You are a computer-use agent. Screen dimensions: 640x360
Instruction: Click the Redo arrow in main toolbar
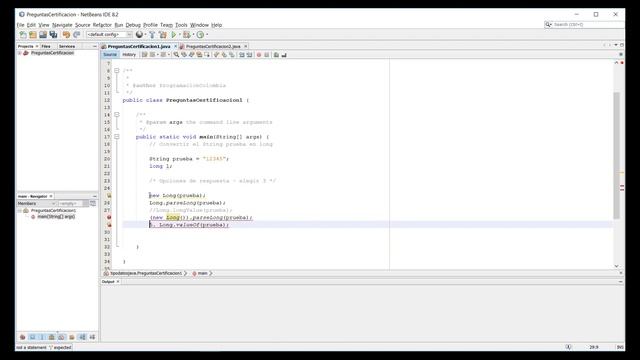[x=77, y=35]
